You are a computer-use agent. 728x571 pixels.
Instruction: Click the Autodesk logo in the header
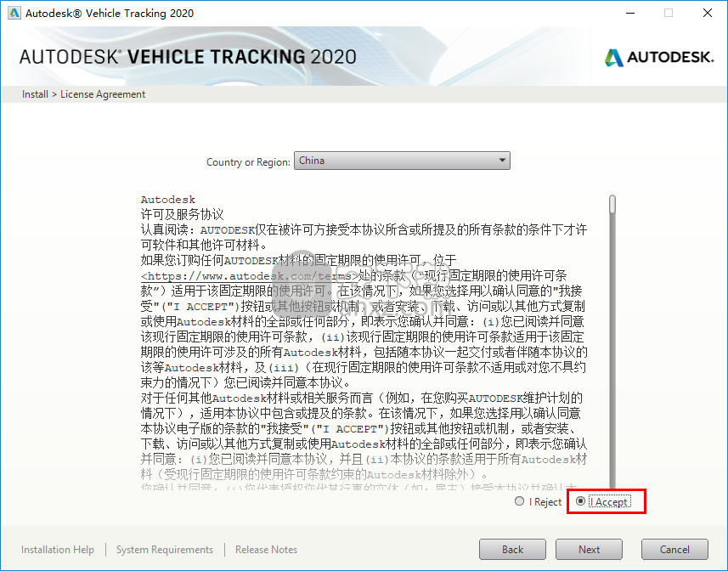click(x=659, y=58)
